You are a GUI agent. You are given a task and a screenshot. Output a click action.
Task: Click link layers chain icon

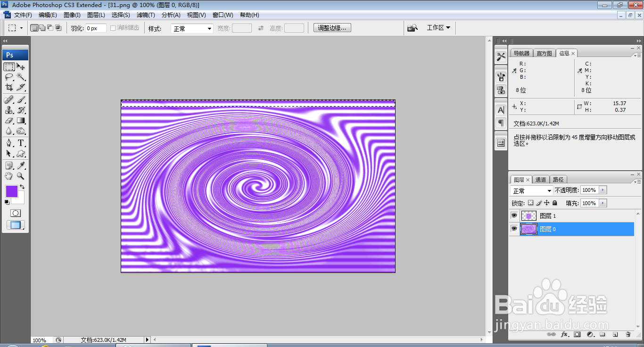(x=551, y=334)
